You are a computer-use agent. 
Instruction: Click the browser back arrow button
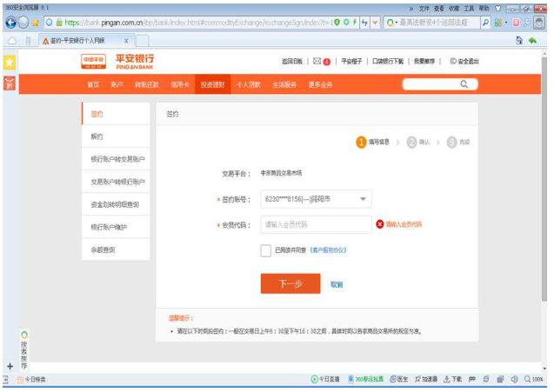click(11, 23)
